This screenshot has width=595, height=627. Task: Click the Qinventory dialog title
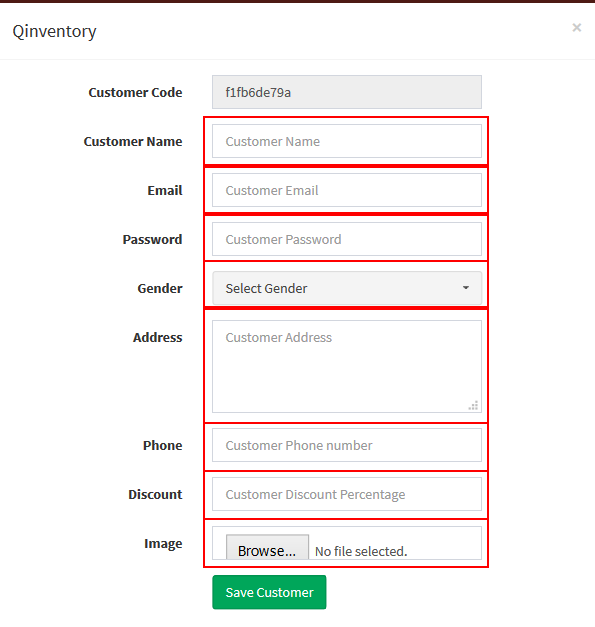click(x=54, y=31)
